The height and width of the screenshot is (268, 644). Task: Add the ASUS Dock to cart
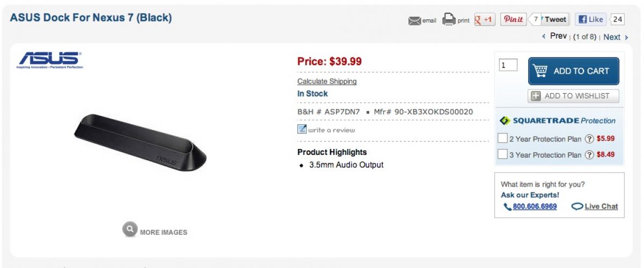click(x=573, y=71)
